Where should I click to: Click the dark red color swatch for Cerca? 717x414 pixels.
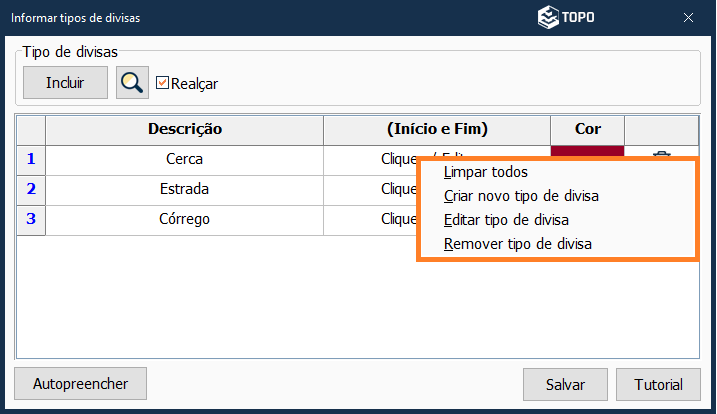click(x=587, y=151)
